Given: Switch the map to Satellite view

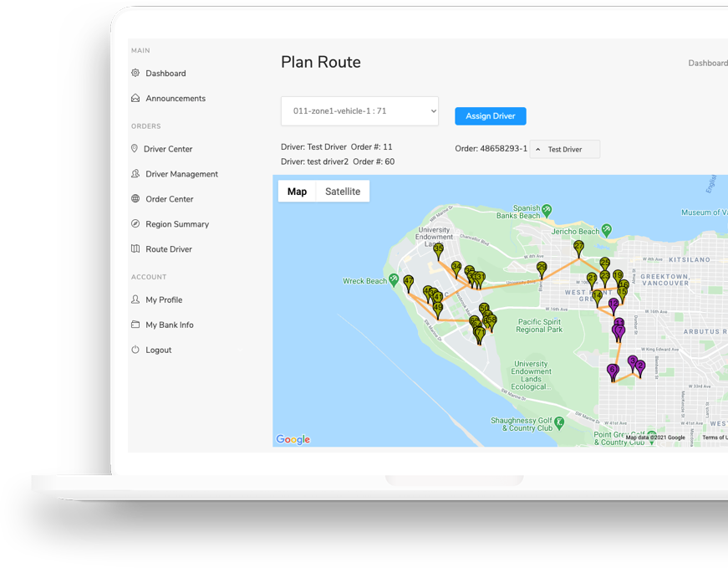Looking at the screenshot, I should (x=343, y=192).
